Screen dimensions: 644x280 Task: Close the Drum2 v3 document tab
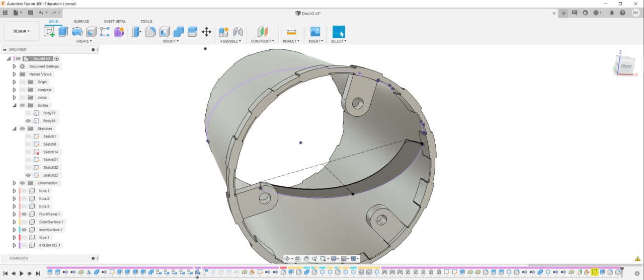(x=554, y=13)
